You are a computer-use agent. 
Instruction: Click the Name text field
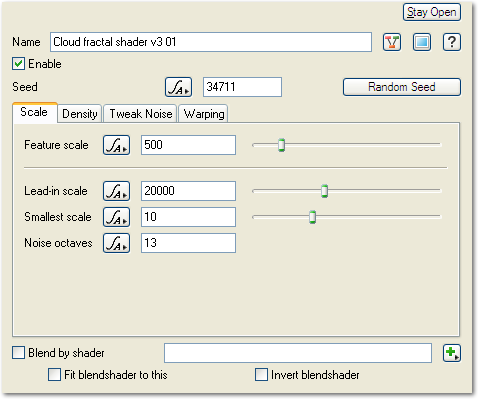coord(211,42)
